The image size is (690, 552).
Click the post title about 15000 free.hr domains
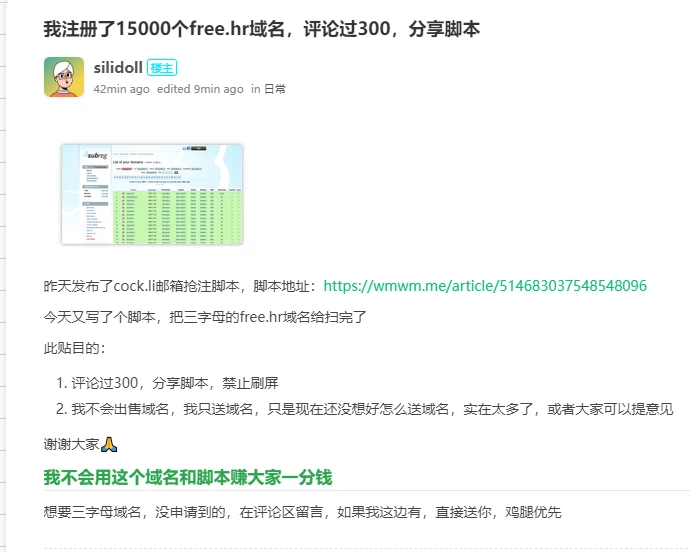(262, 29)
